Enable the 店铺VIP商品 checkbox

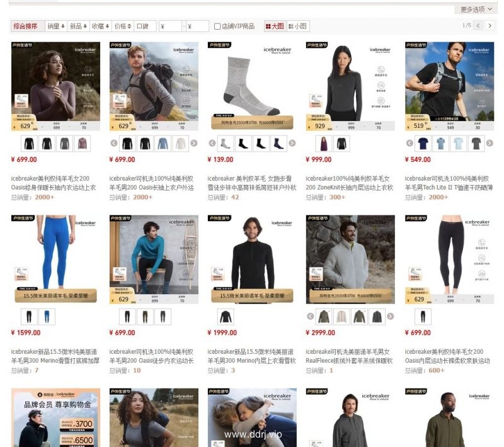click(217, 26)
